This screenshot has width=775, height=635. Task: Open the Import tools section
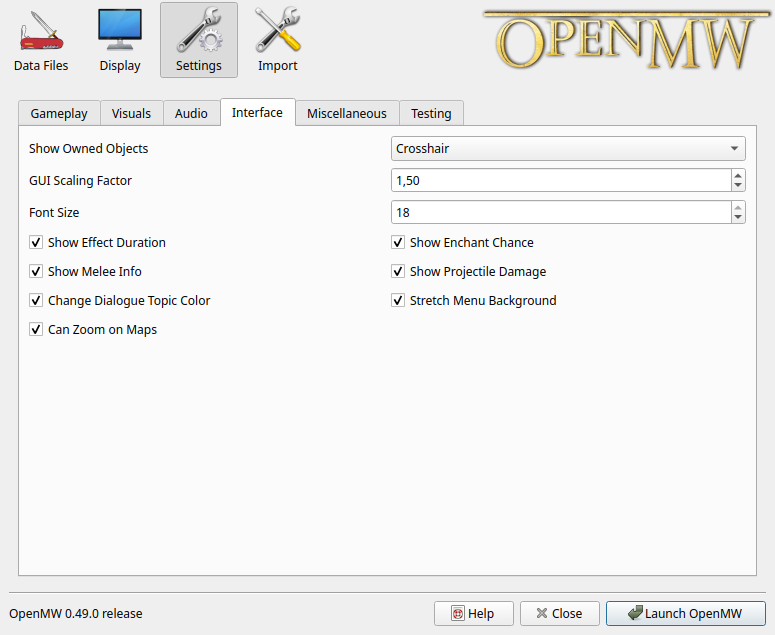pyautogui.click(x=278, y=41)
